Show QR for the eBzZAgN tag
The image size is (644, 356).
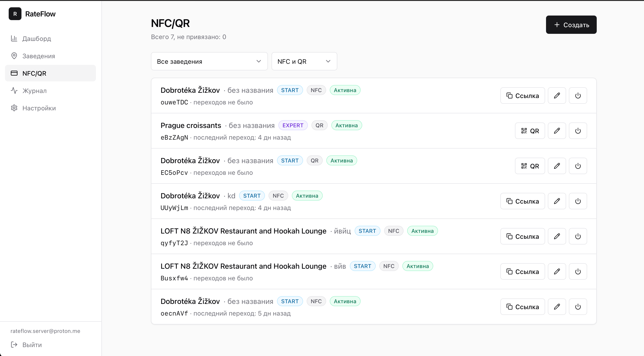(530, 131)
